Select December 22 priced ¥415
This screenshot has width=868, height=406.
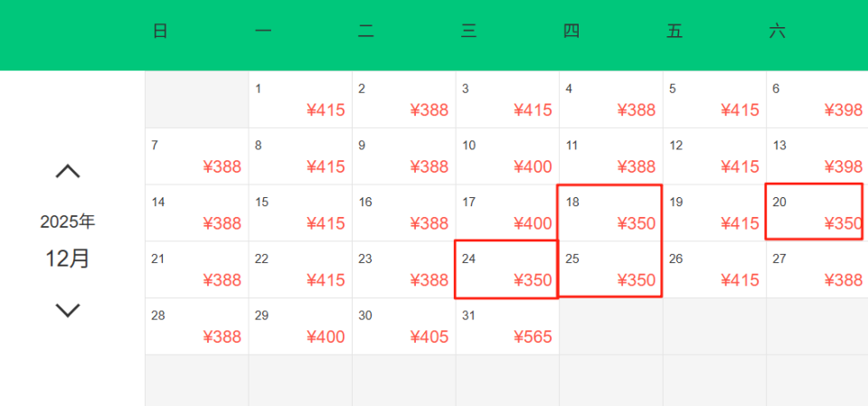(x=300, y=269)
